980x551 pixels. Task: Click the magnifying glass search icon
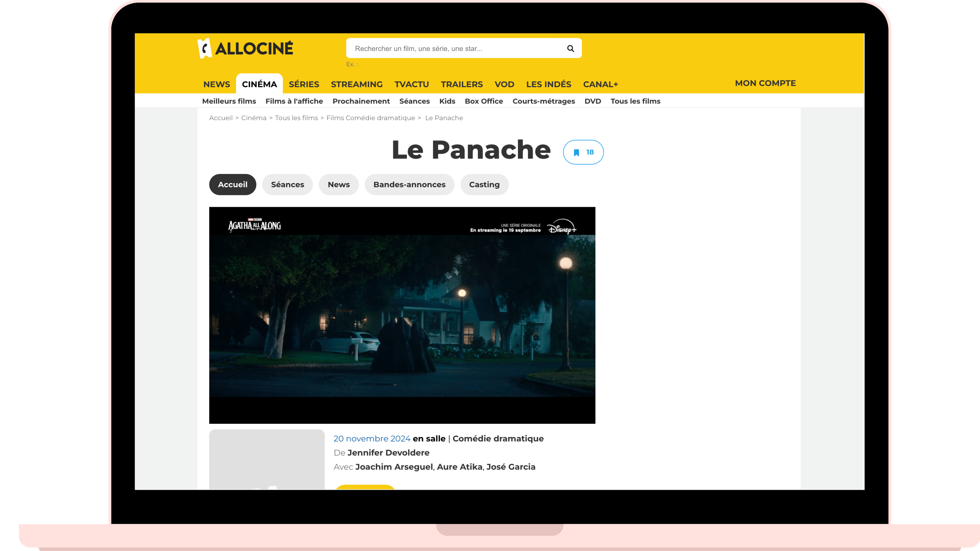pos(570,48)
